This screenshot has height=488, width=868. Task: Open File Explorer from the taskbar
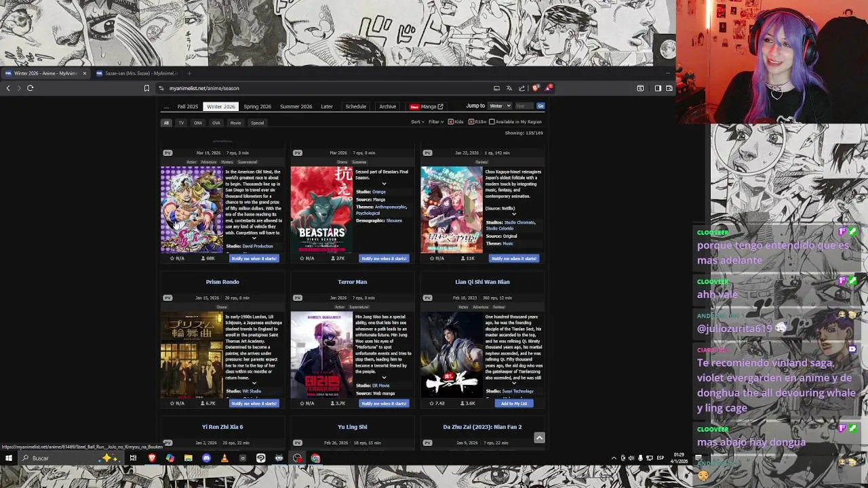[x=188, y=458]
